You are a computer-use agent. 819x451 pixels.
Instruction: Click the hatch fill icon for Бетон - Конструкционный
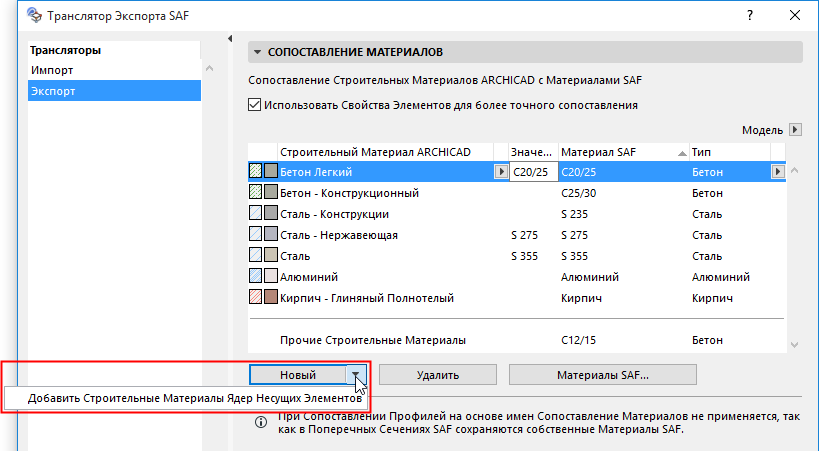click(x=255, y=192)
